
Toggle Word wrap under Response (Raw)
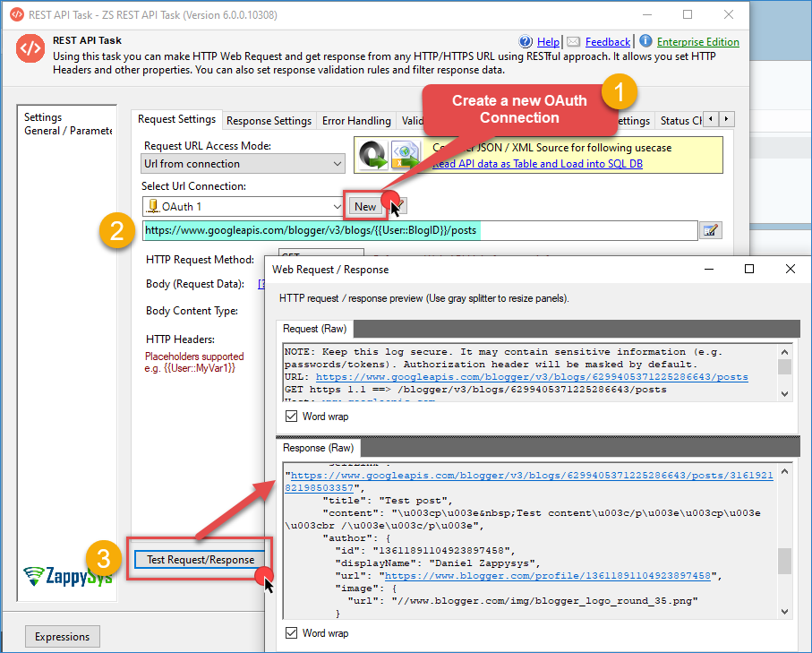291,633
